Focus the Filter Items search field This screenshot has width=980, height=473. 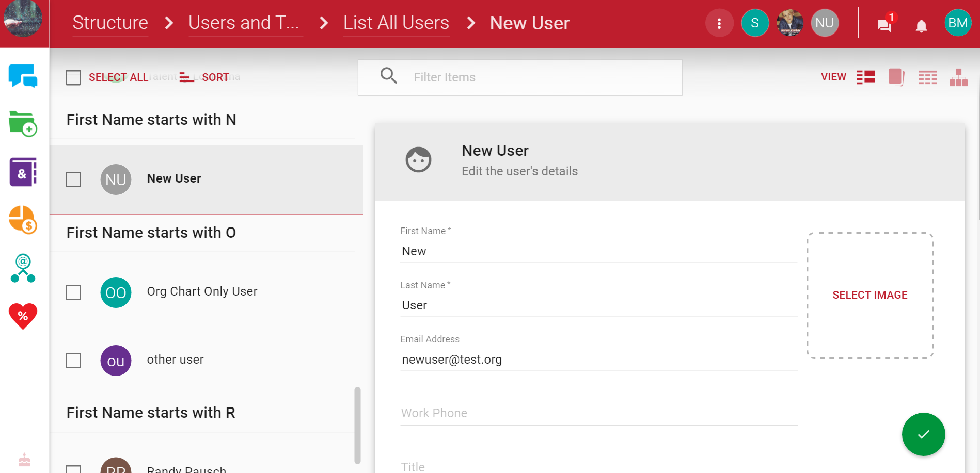pos(520,77)
